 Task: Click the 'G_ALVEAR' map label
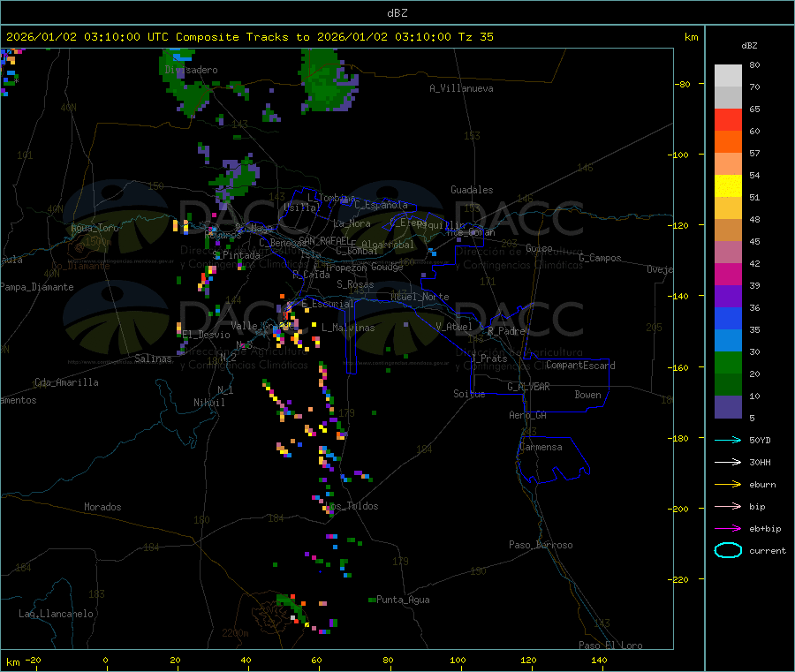pyautogui.click(x=528, y=387)
